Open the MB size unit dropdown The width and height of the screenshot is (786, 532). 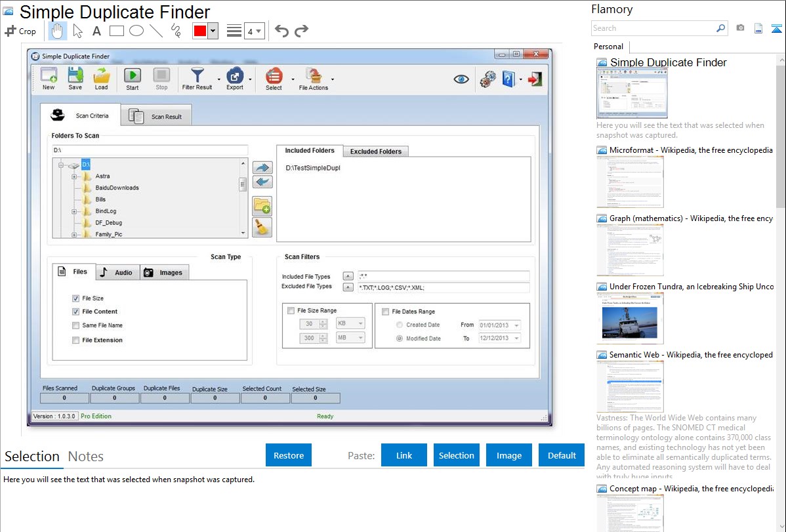tap(350, 338)
